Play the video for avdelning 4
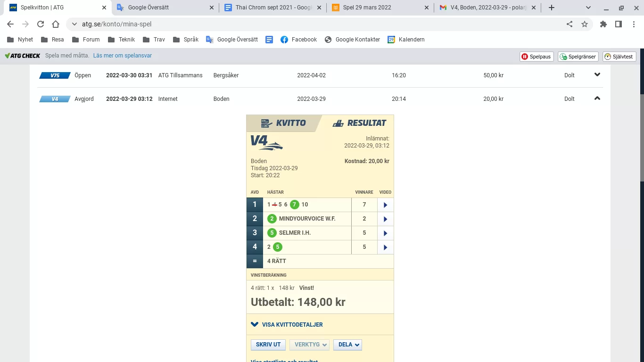The height and width of the screenshot is (362, 644). [x=385, y=247]
